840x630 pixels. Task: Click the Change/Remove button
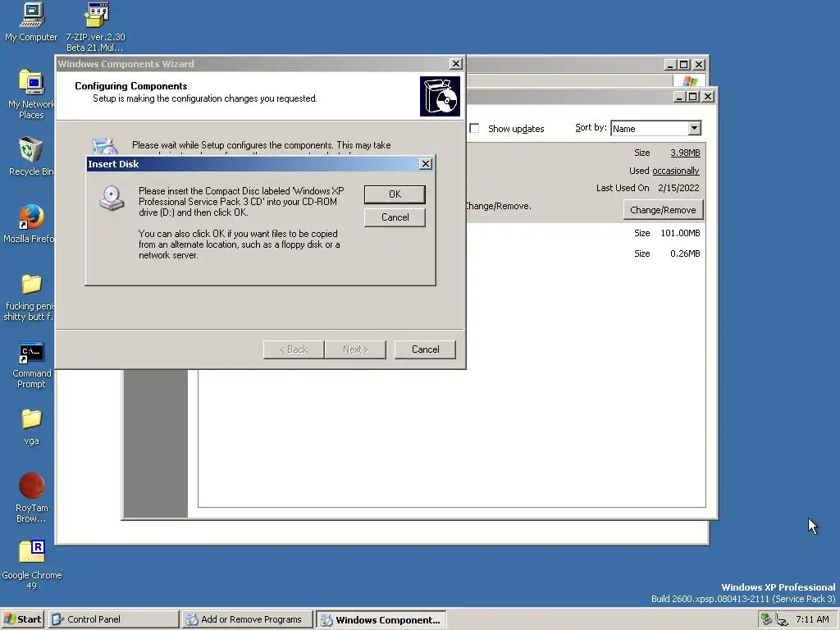click(663, 210)
